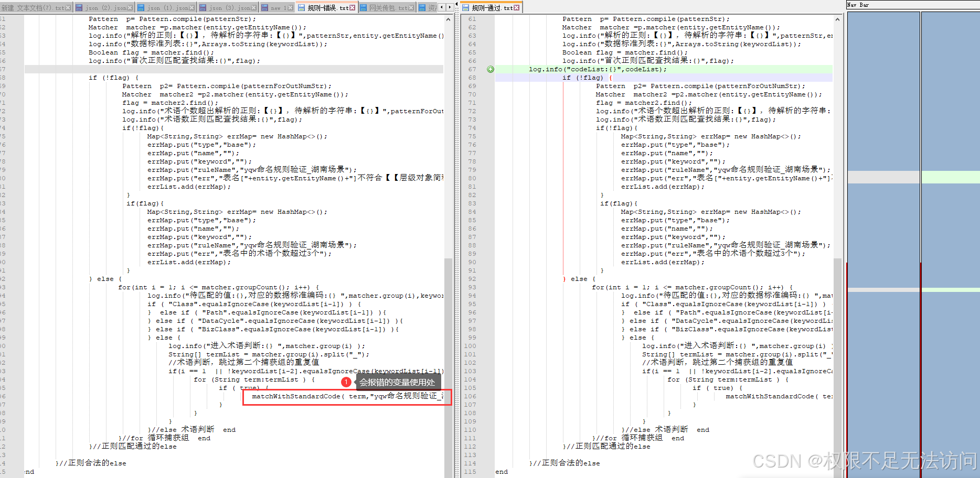Viewport: 980px width, 478px height.
Task: Click the floppy icon on json (1).json tab
Action: [x=140, y=7]
